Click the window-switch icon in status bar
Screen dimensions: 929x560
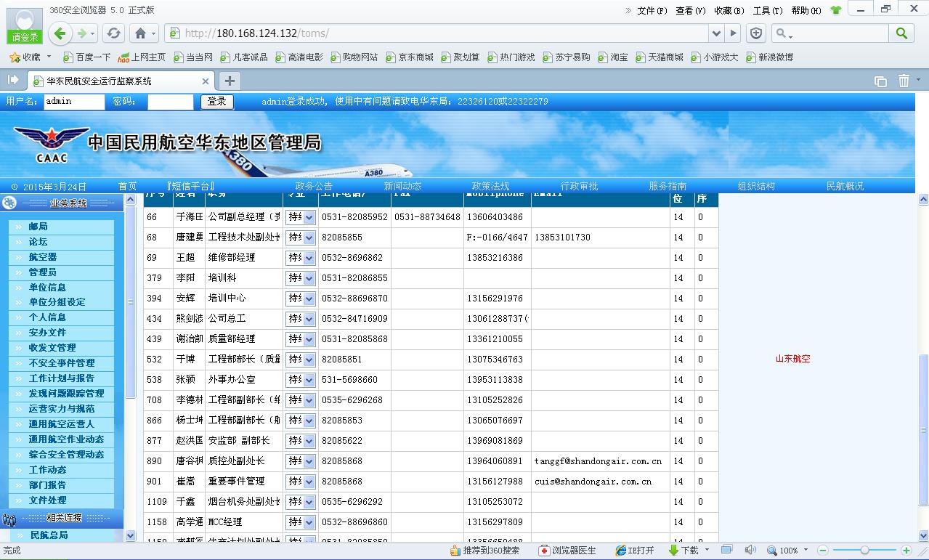[x=726, y=550]
